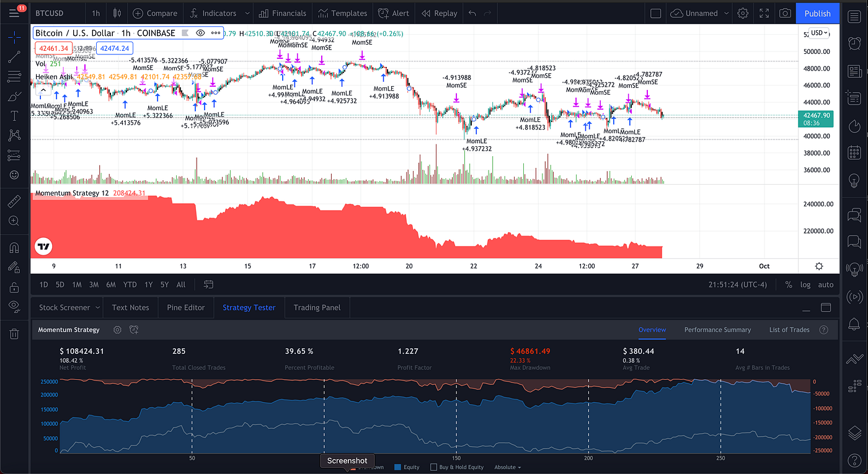Enter fullscreen mode
Viewport: 868px width, 474px height.
pyautogui.click(x=764, y=13)
